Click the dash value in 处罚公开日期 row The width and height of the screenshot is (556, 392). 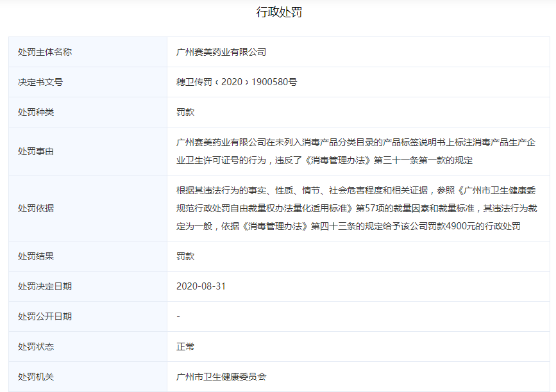[178, 316]
